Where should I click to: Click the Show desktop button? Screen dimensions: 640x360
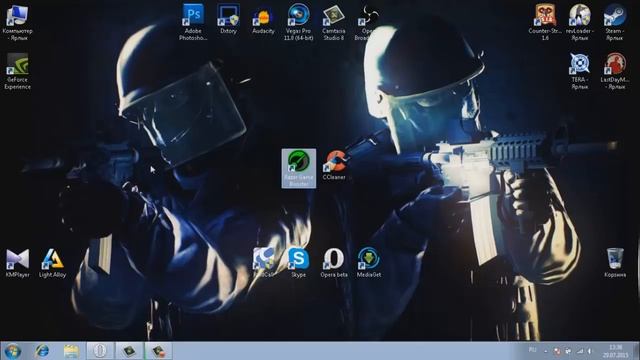[x=637, y=351]
